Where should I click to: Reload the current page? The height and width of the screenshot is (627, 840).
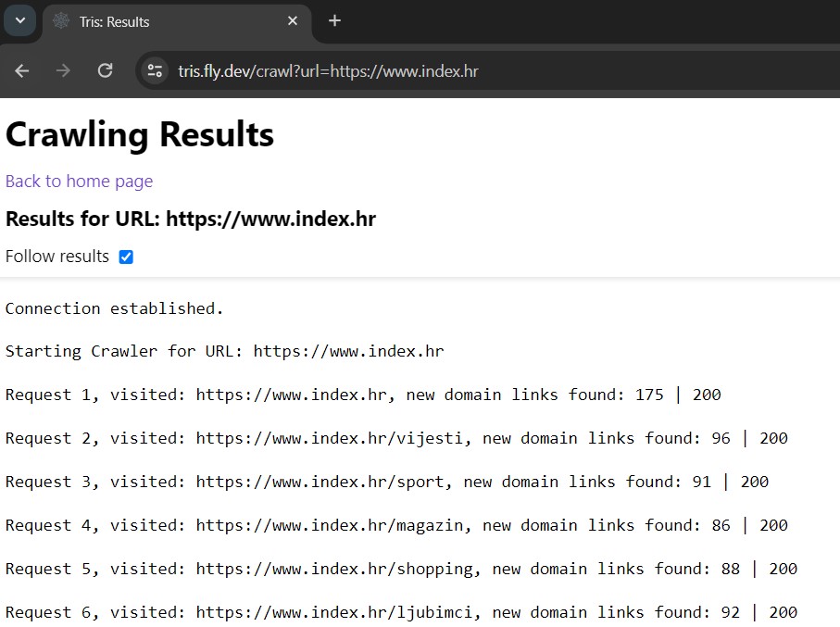click(105, 70)
